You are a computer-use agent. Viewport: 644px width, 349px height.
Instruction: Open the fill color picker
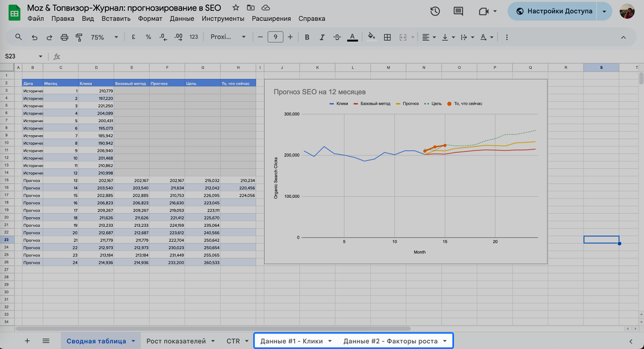(371, 37)
